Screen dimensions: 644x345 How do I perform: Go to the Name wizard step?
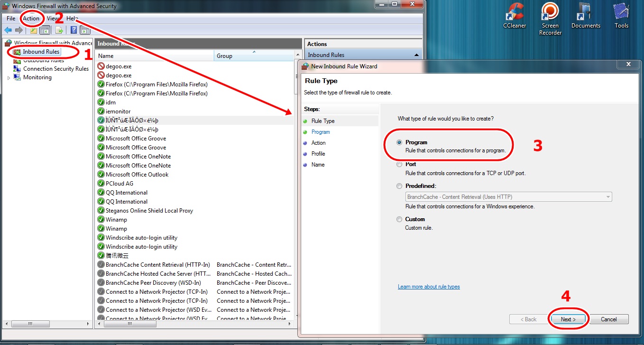click(318, 165)
